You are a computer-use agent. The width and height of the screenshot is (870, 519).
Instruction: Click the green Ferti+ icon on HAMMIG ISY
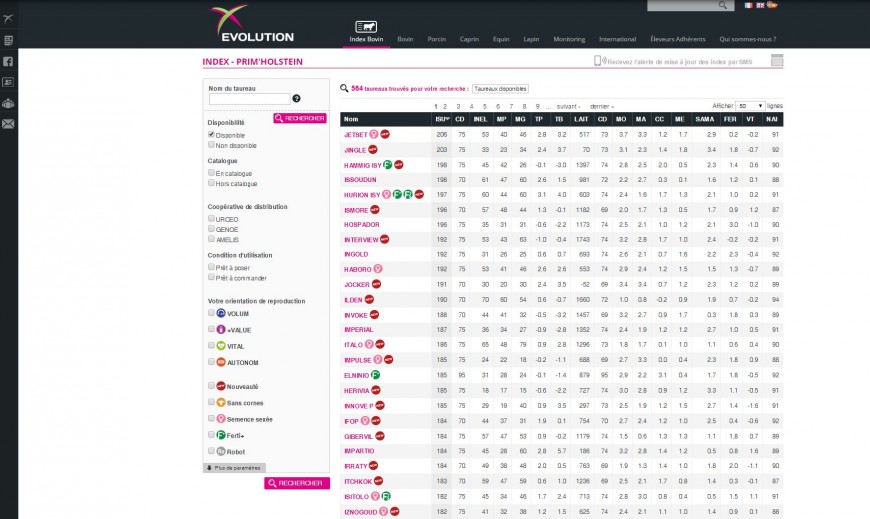pyautogui.click(x=388, y=164)
